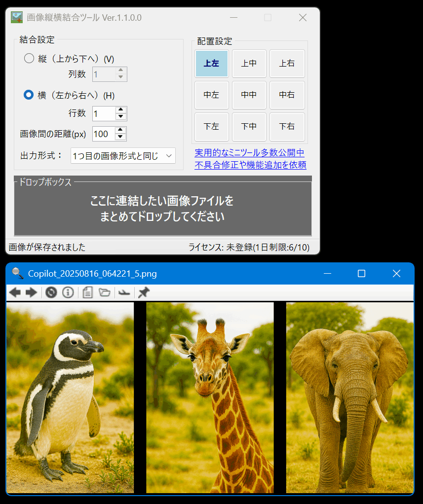Open image info via the 'i' icon
The width and height of the screenshot is (423, 504).
pos(68,293)
